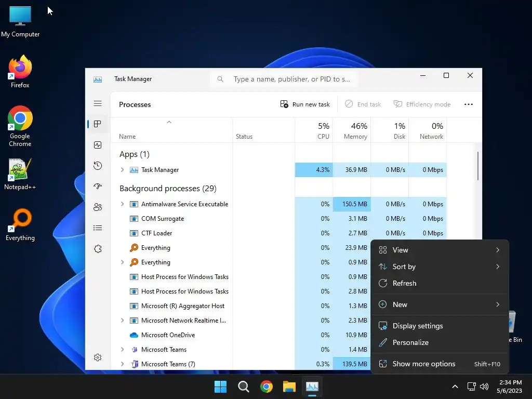Sort by the Disk column header
This screenshot has width=532, height=399.
pyautogui.click(x=390, y=130)
